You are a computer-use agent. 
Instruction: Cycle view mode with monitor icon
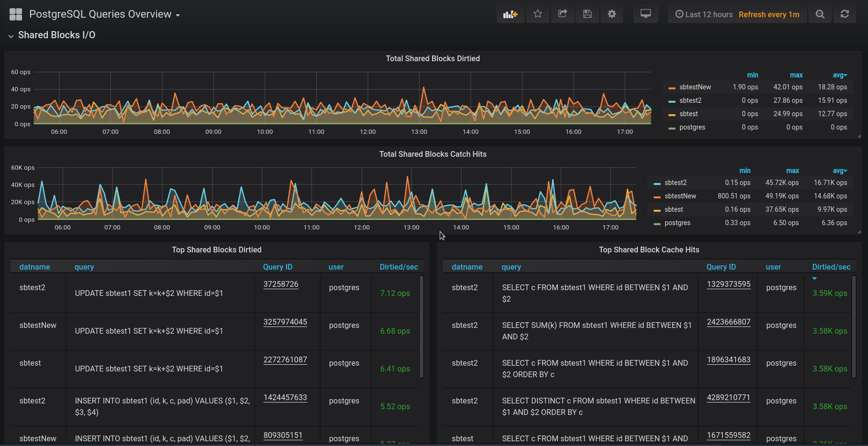pos(645,14)
